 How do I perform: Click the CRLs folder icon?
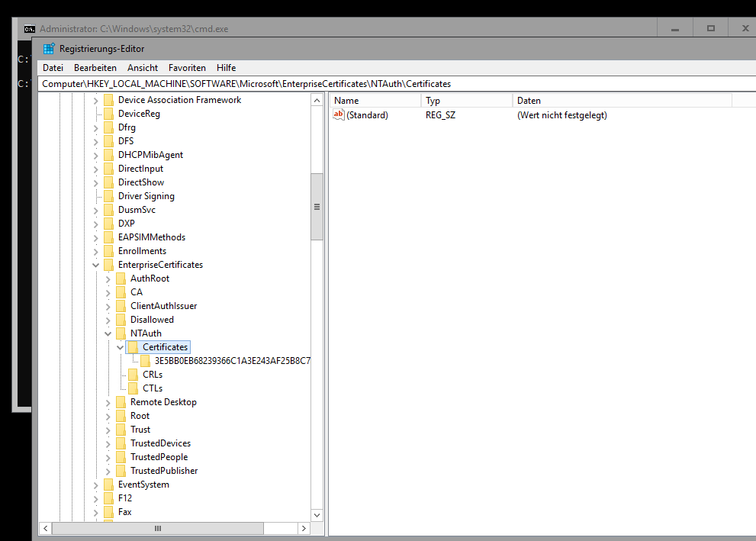coord(134,375)
